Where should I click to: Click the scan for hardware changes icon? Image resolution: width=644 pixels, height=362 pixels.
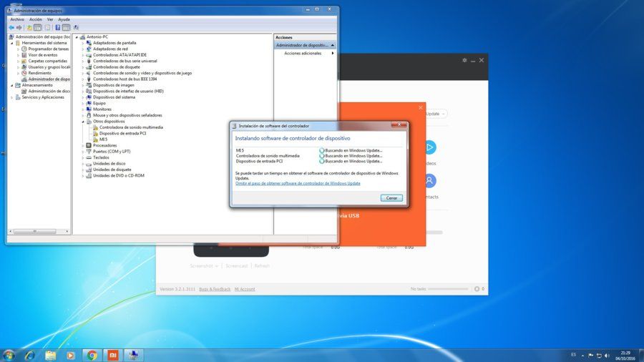pos(76,27)
